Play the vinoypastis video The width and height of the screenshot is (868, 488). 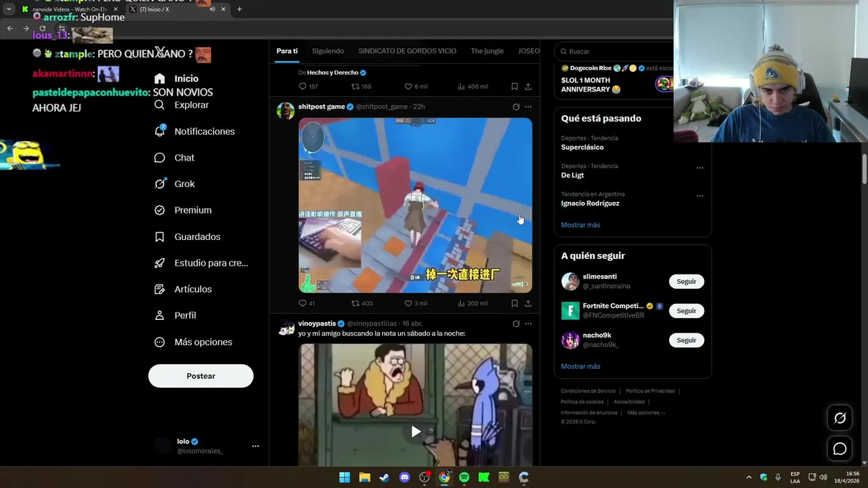coord(416,432)
